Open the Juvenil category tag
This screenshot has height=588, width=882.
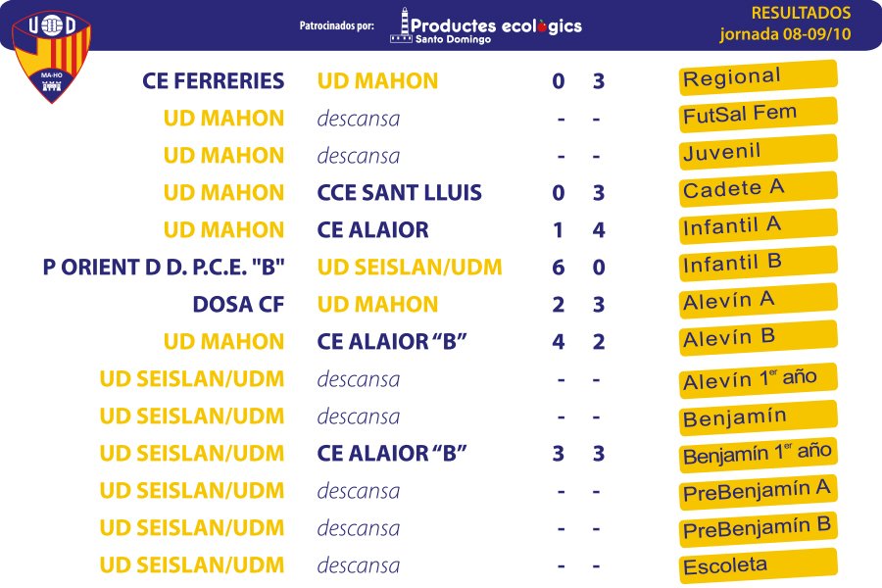[x=759, y=152]
